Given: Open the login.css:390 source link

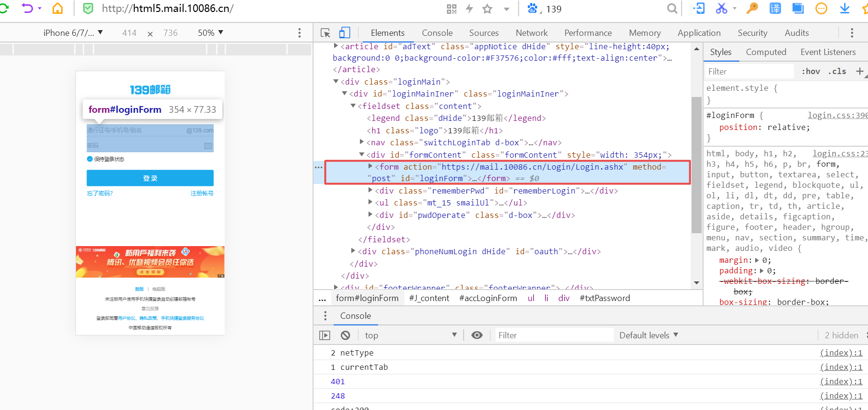Looking at the screenshot, I should pyautogui.click(x=837, y=115).
